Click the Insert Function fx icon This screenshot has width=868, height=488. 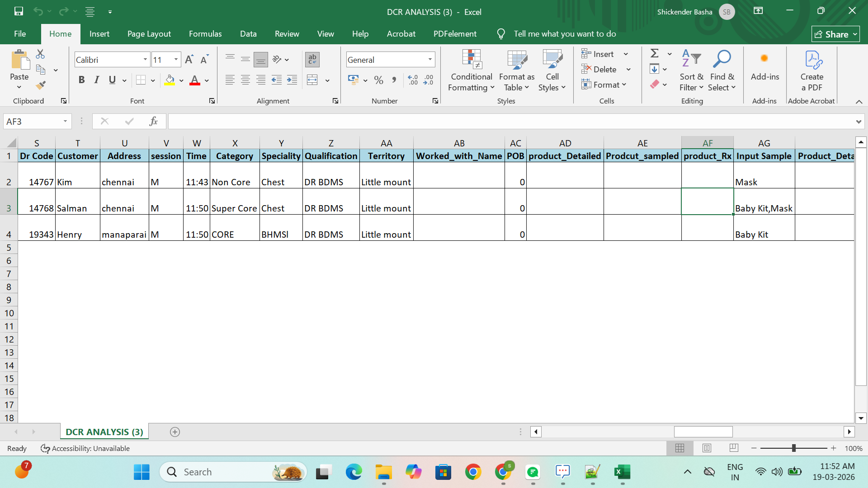pyautogui.click(x=153, y=121)
